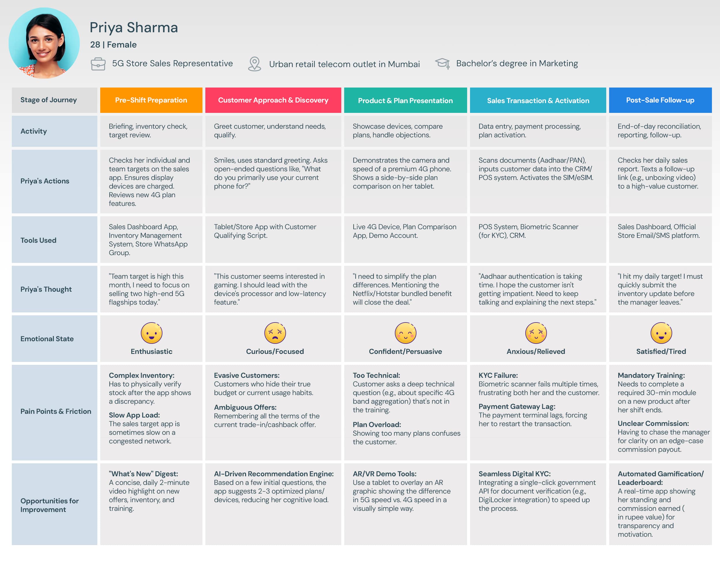Image resolution: width=720 pixels, height=588 pixels.
Task: Select the Pre-Shift Preparation stage header
Action: [151, 100]
